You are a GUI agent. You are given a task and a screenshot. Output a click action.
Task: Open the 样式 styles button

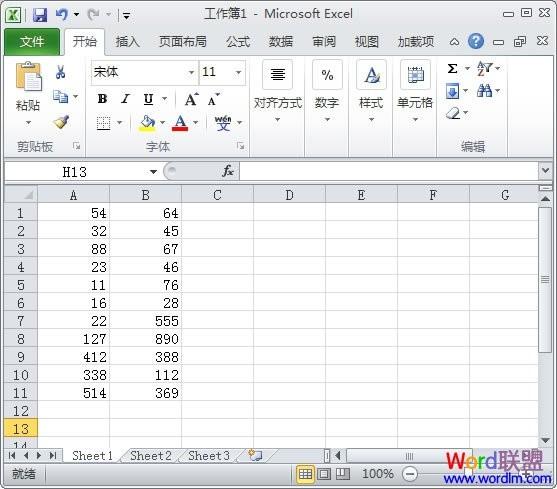pos(371,92)
